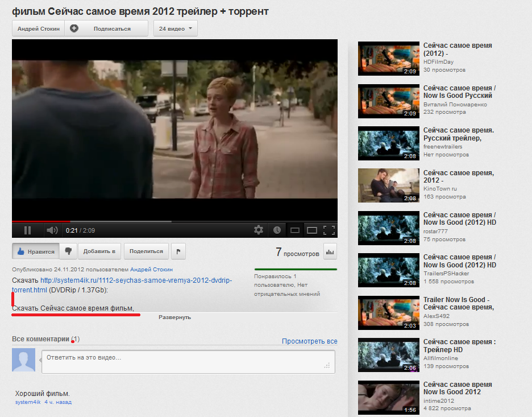Mute the video using the speaker icon
The width and height of the screenshot is (532, 417).
[x=52, y=230]
